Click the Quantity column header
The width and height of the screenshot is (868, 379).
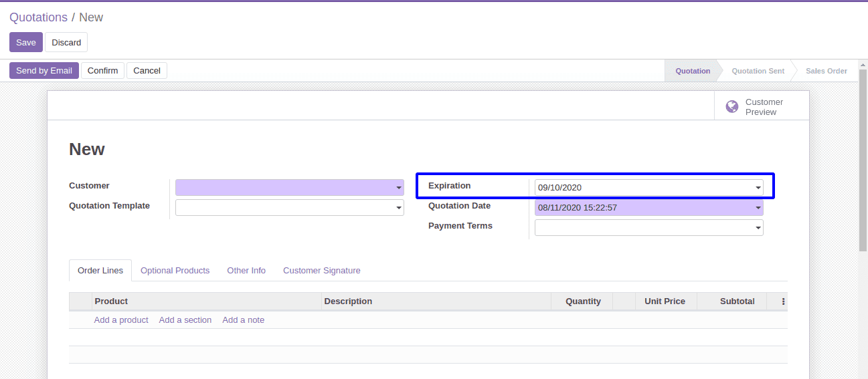coord(582,301)
